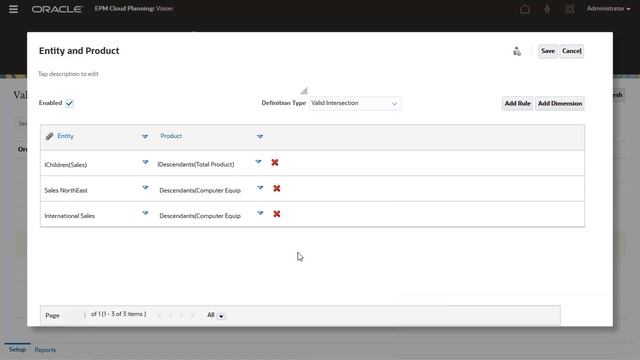This screenshot has height=360, width=640.
Task: Go to the previous page arrow
Action: 171,315
